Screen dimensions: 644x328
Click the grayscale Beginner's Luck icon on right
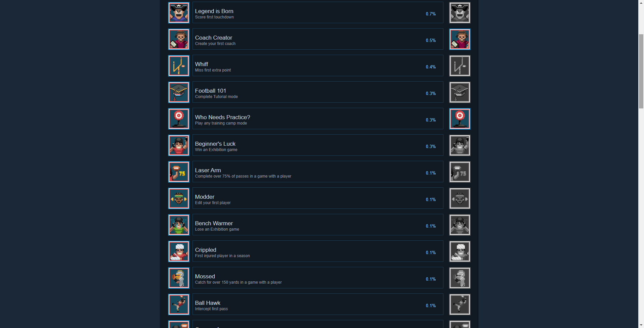(460, 145)
